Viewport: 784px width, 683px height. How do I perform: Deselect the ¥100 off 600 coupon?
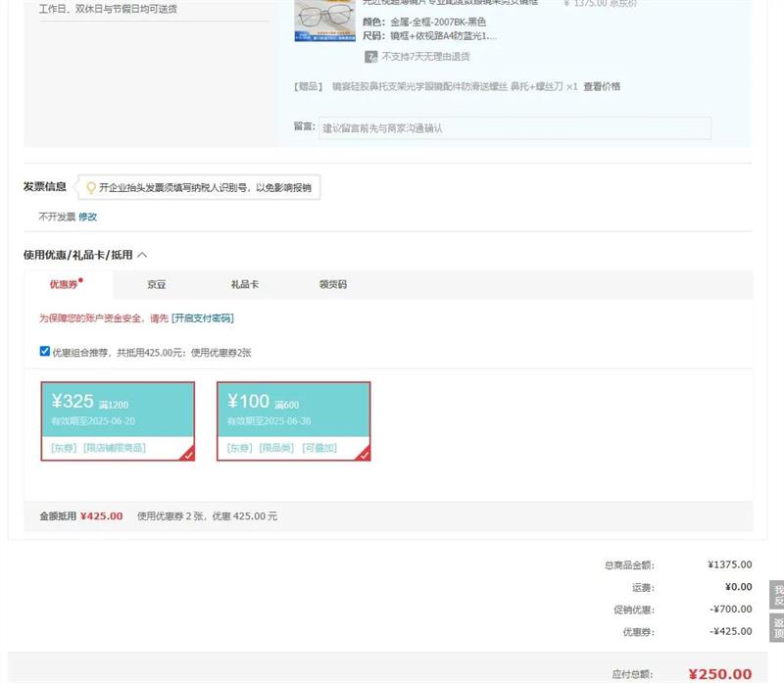tap(293, 420)
